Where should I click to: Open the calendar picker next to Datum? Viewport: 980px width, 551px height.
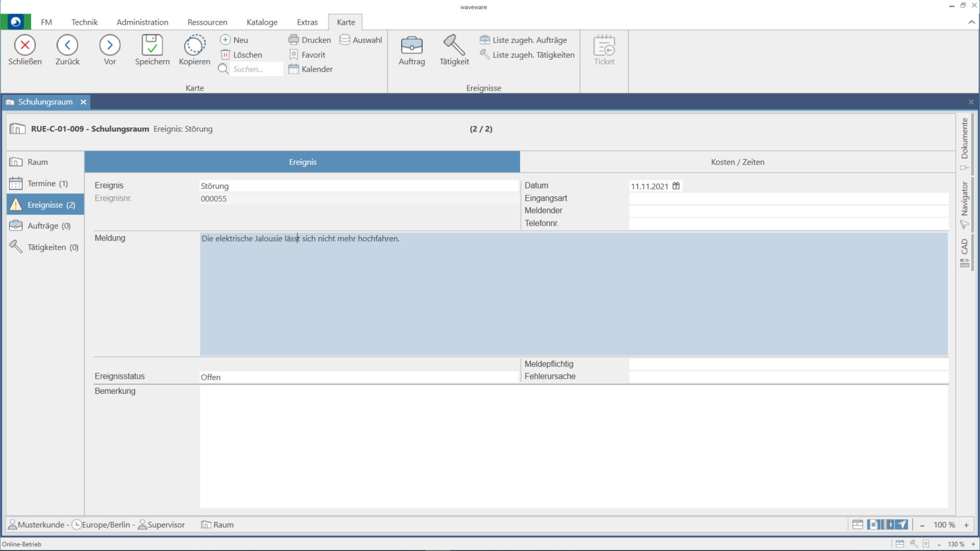[676, 186]
